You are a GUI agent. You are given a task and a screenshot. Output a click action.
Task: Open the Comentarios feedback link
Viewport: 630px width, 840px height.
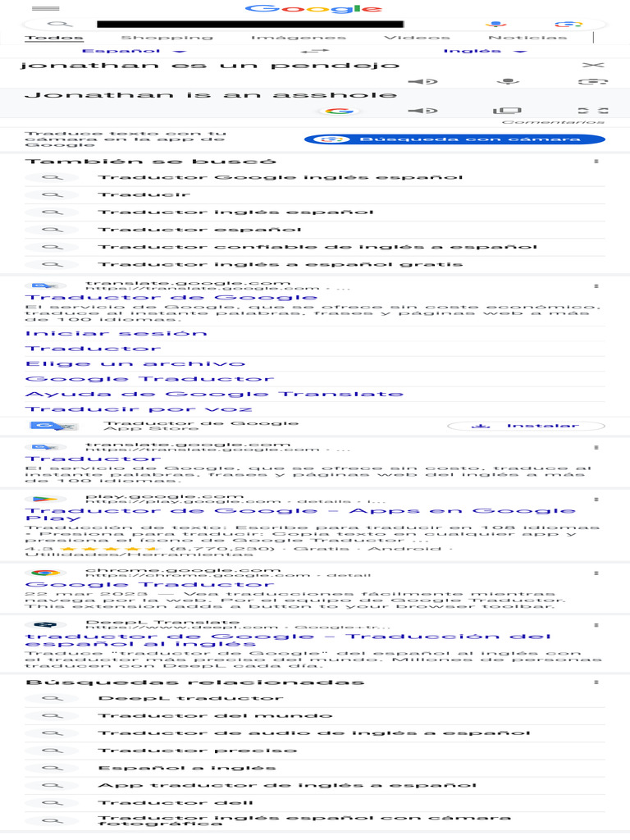[554, 122]
